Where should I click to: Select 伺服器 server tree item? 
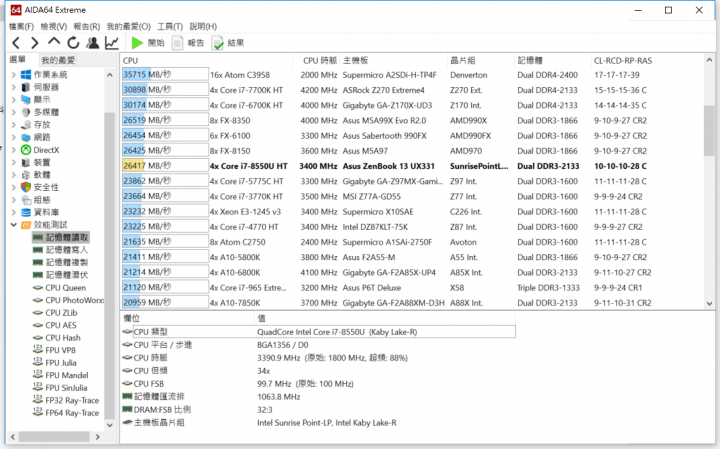[x=39, y=87]
